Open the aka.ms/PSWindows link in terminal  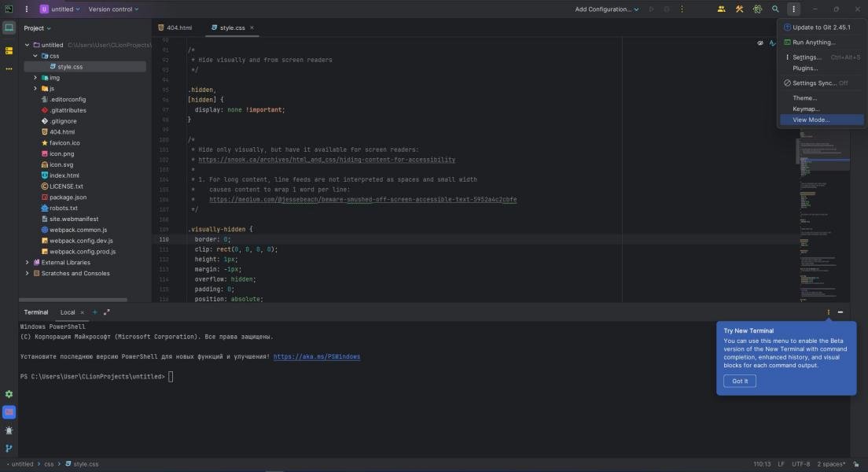(317, 356)
